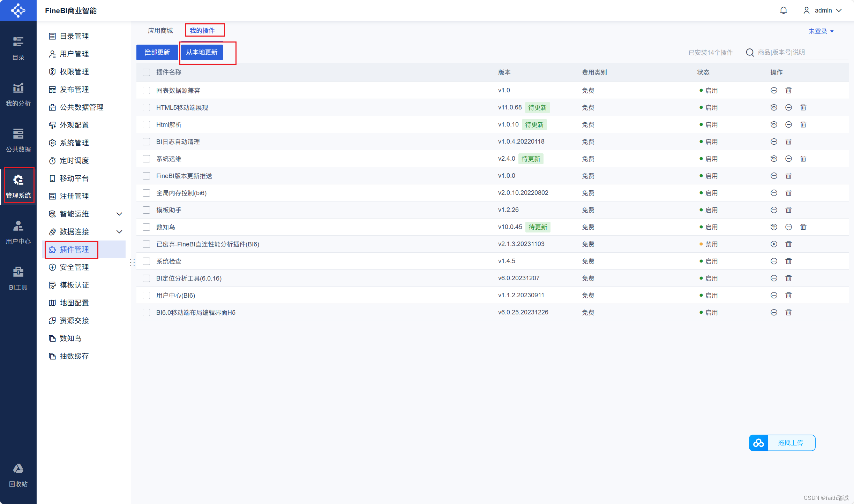Click the search magnifier icon
854x504 pixels.
coord(750,53)
